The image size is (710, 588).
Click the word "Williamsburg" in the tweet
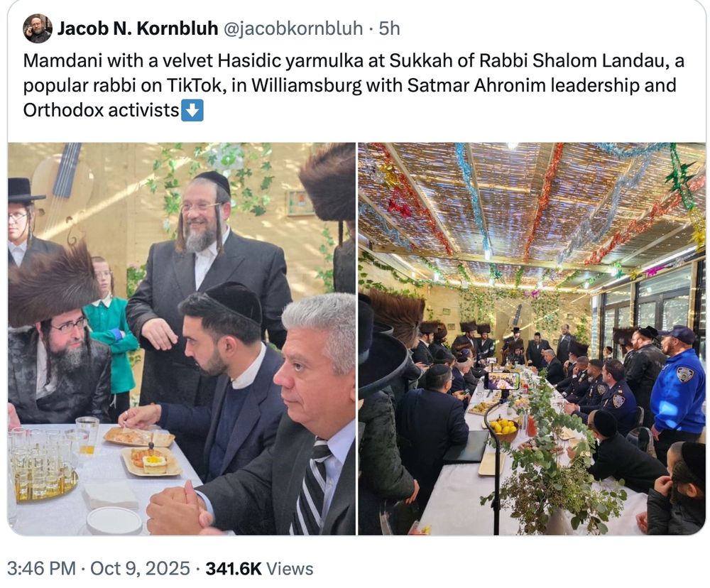[306, 85]
